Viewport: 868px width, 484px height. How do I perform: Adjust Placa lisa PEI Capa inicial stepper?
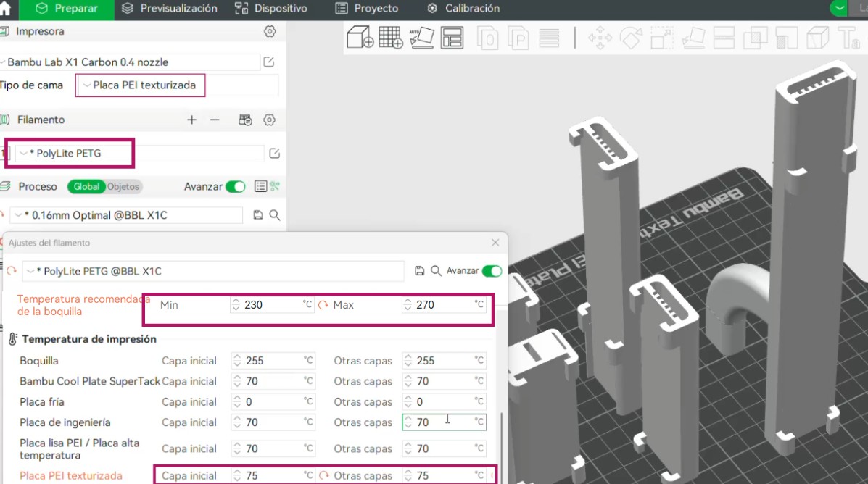pos(237,448)
